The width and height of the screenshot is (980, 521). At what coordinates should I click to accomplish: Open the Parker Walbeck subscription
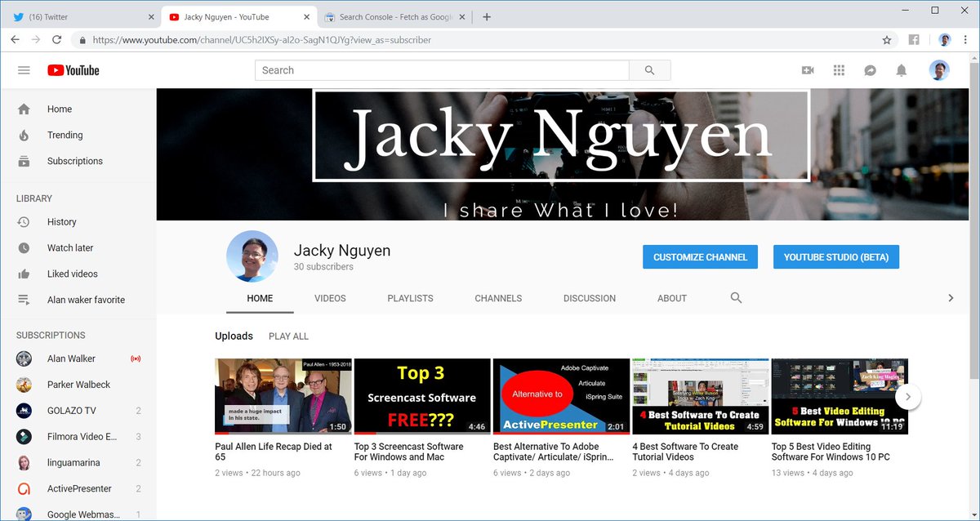tap(78, 385)
